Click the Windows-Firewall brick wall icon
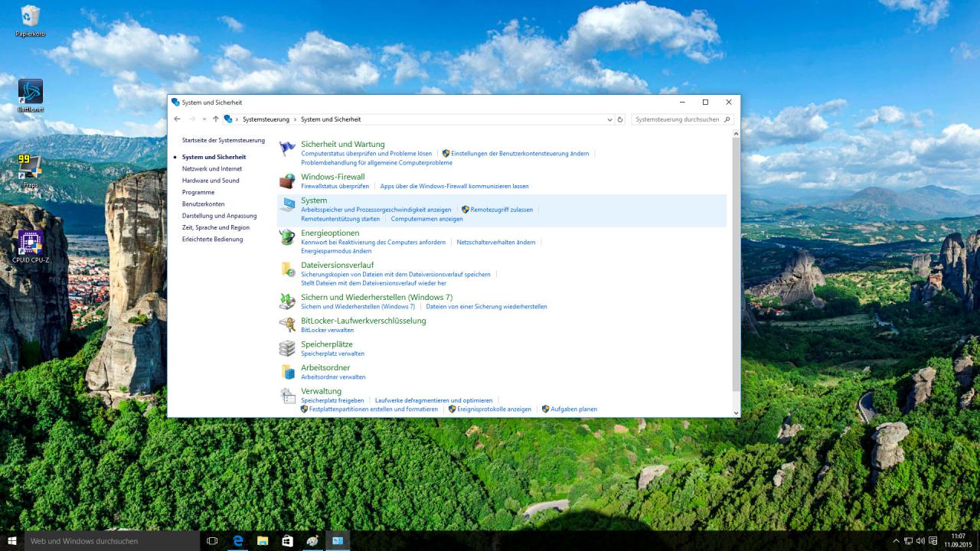This screenshot has height=551, width=980. pyautogui.click(x=287, y=181)
